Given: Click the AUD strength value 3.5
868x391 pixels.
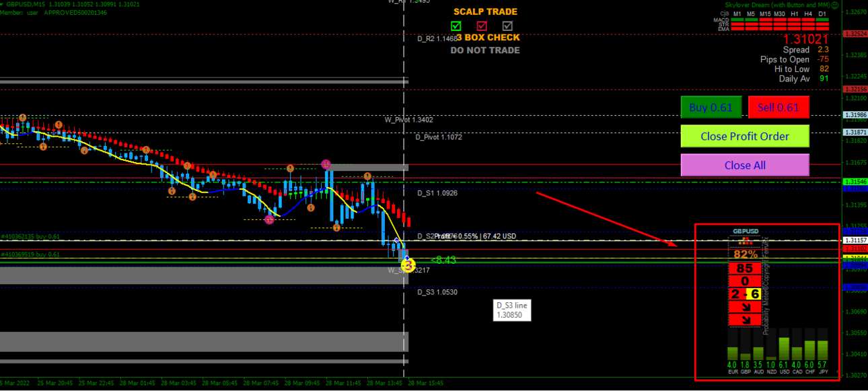Looking at the screenshot, I should tap(758, 365).
